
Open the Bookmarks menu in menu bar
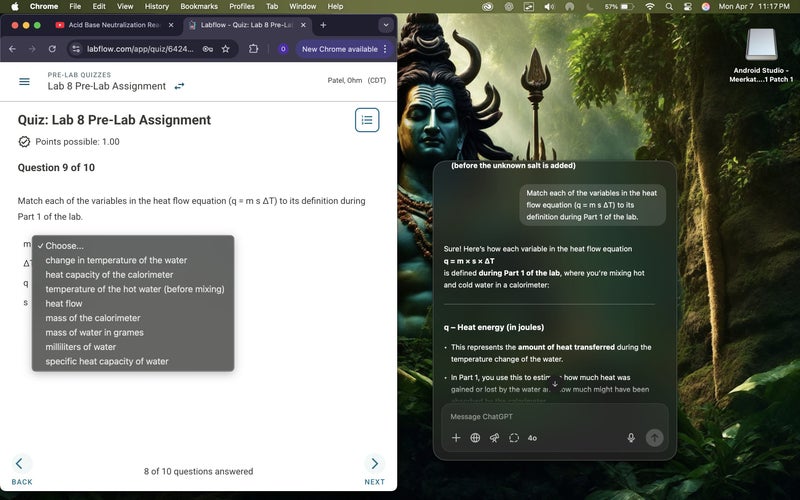coord(198,6)
